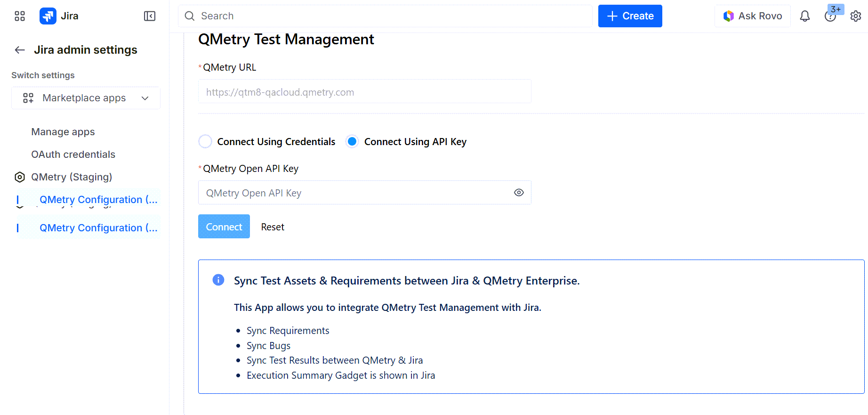
Task: Focus the QMetry URL input field
Action: tap(364, 92)
